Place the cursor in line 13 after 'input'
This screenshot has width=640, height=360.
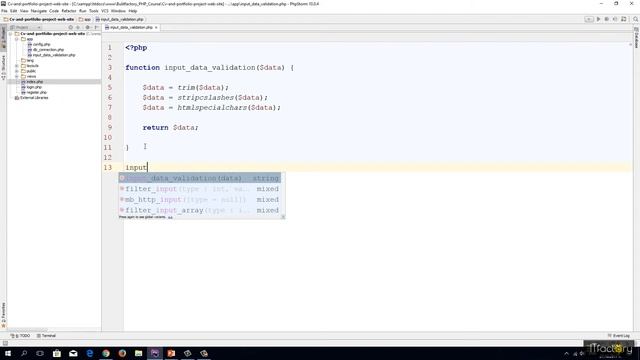point(147,167)
